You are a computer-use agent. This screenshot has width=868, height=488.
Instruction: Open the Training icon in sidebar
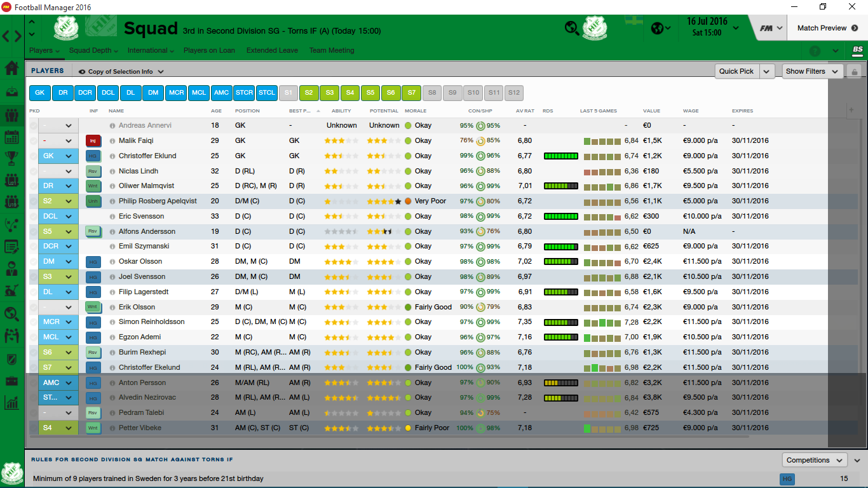click(11, 292)
